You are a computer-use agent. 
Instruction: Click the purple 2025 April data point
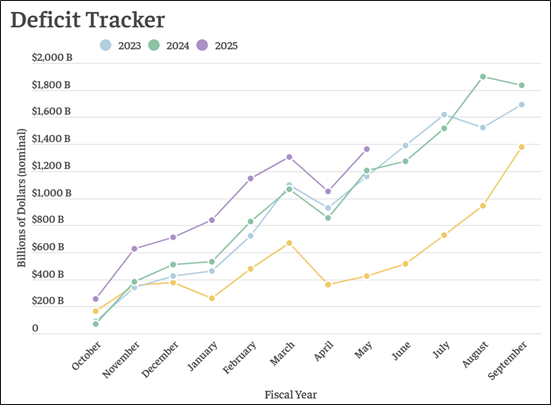point(328,191)
